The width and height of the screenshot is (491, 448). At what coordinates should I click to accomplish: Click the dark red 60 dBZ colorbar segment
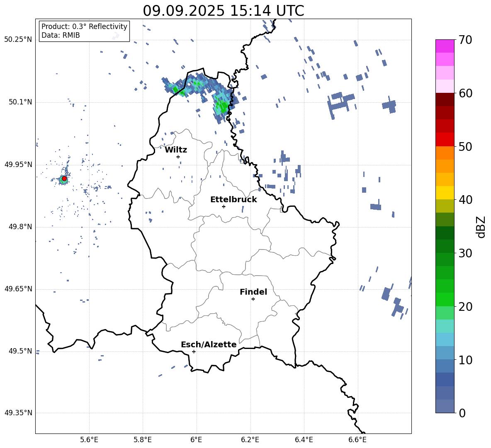tap(445, 99)
